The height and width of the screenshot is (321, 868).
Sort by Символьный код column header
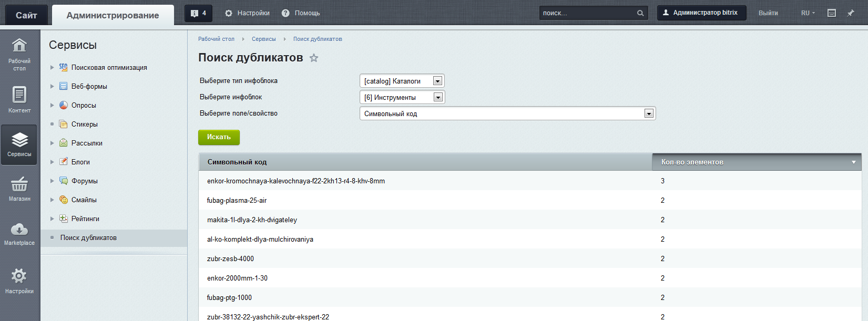click(425, 162)
